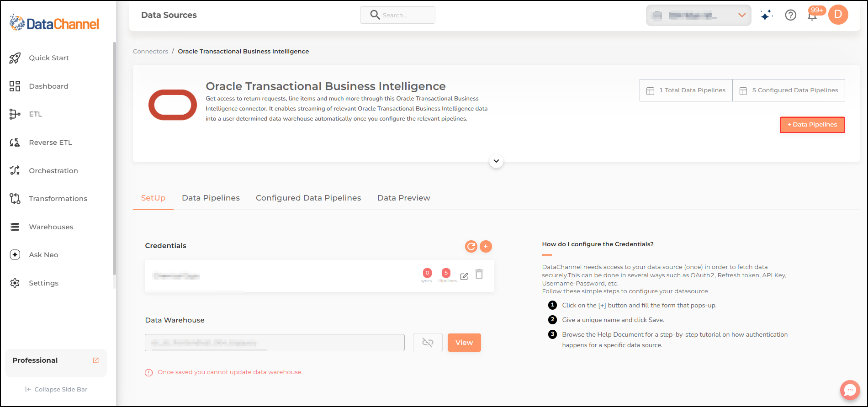Delete the credential using trash icon
The width and height of the screenshot is (868, 407).
tap(479, 274)
